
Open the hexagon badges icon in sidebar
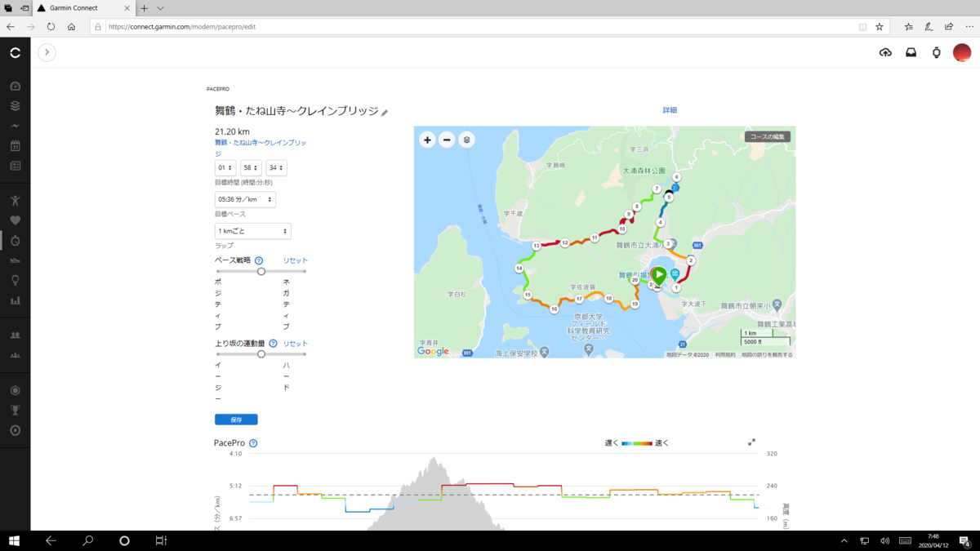15,390
